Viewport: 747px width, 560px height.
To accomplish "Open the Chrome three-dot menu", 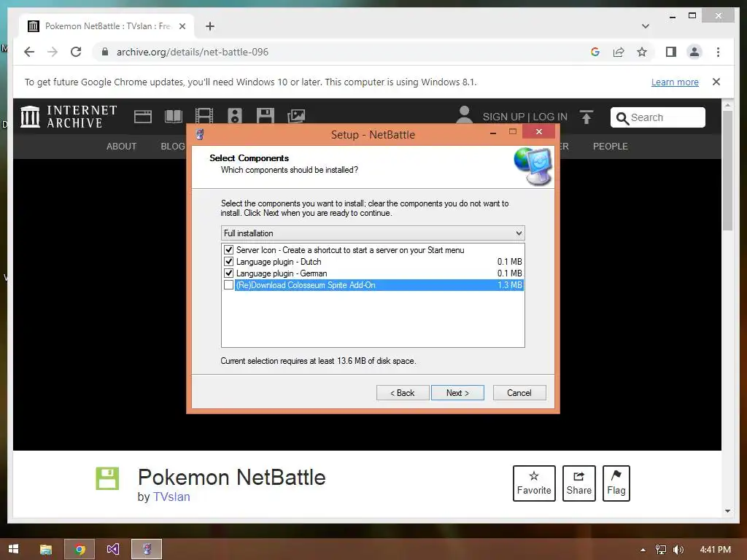I will pos(718,52).
